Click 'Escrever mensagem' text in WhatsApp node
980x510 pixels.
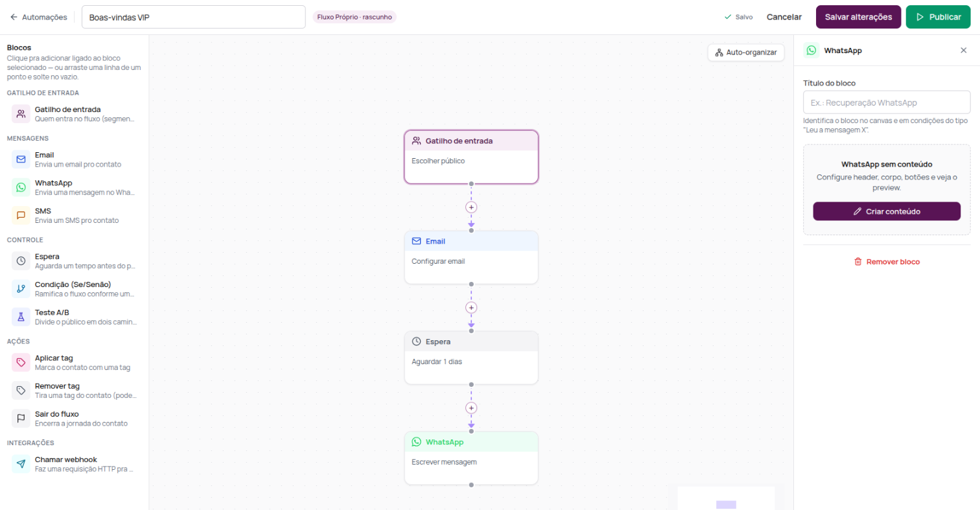[x=444, y=462]
